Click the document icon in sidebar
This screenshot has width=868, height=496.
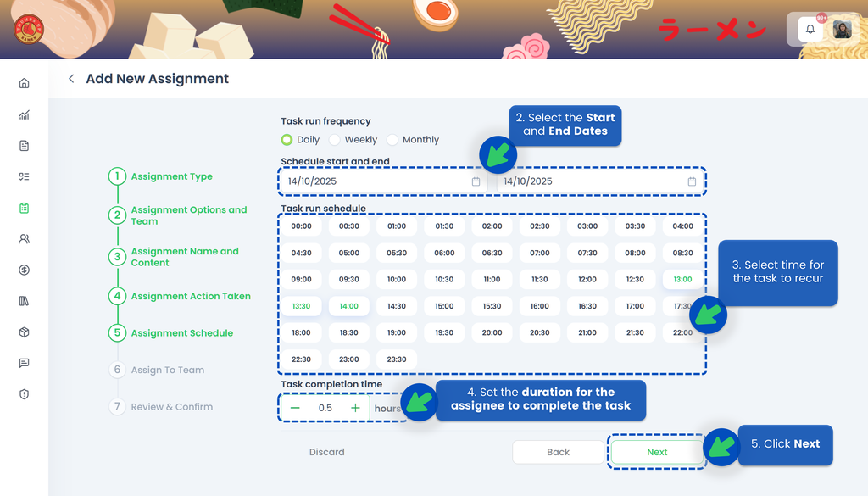point(24,146)
